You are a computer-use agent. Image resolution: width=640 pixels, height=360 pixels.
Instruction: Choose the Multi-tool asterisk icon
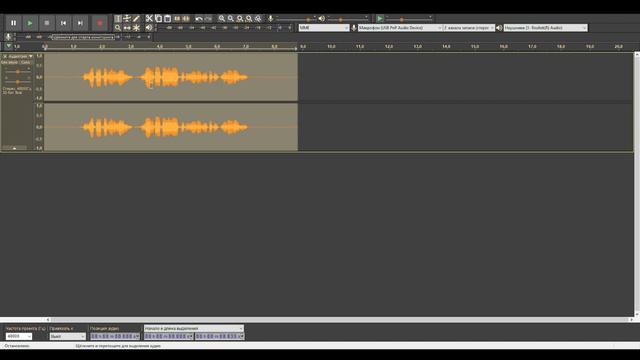click(x=136, y=28)
